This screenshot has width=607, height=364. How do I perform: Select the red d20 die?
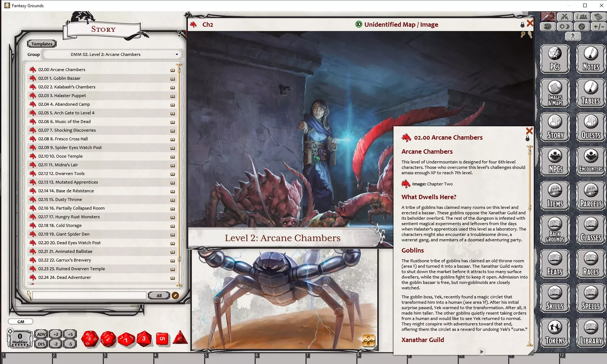(89, 339)
